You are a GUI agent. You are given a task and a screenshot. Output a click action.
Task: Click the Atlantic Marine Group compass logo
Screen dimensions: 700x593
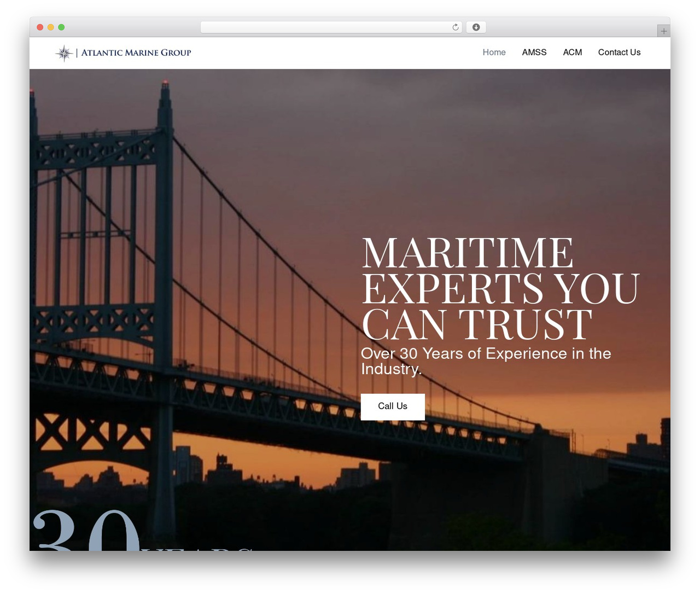[x=65, y=53]
